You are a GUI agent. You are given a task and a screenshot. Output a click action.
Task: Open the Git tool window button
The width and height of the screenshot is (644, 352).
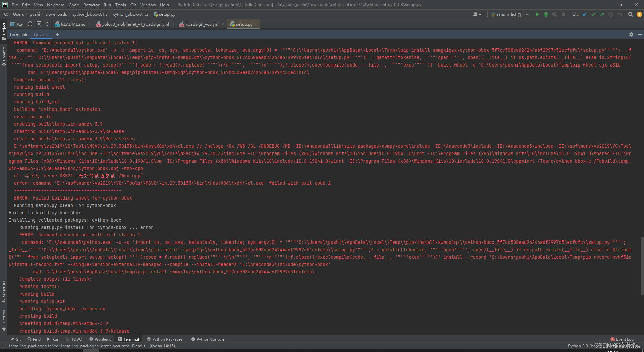(15, 339)
